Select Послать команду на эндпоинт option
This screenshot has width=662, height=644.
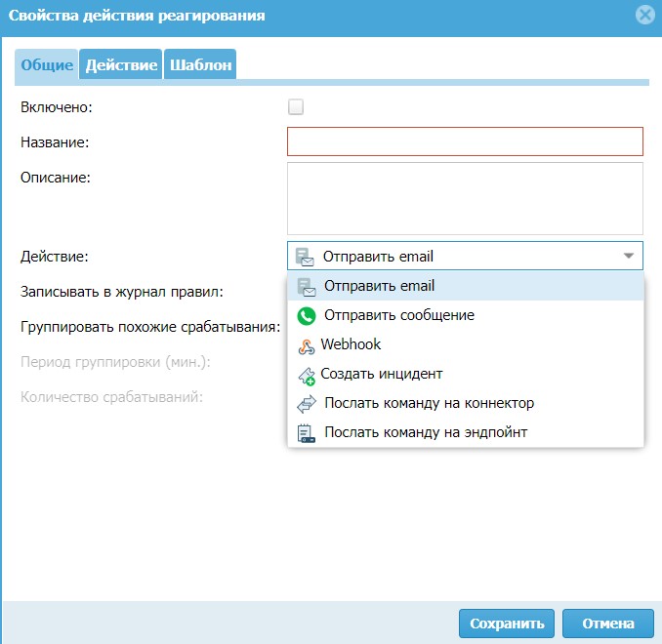click(426, 432)
